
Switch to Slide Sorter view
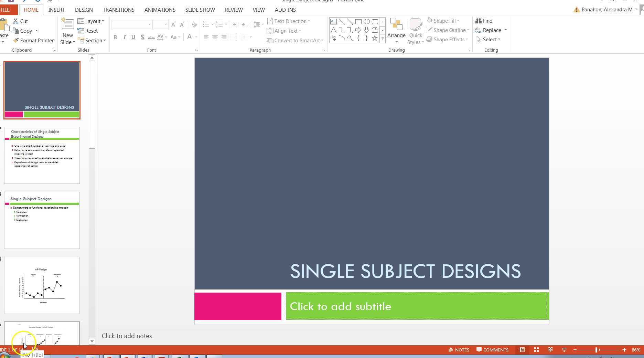536,350
